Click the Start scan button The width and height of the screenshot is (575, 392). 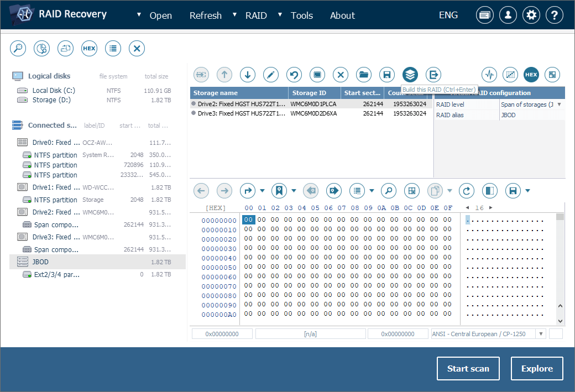468,369
